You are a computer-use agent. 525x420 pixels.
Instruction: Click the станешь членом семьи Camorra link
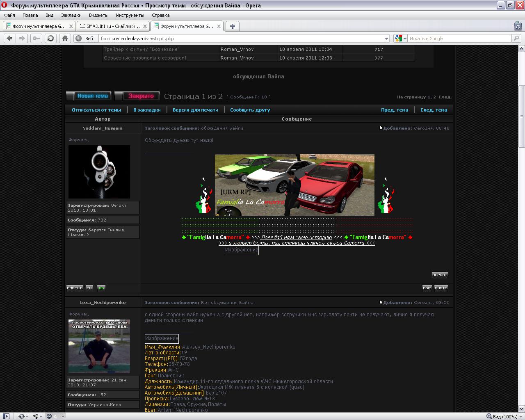click(297, 243)
